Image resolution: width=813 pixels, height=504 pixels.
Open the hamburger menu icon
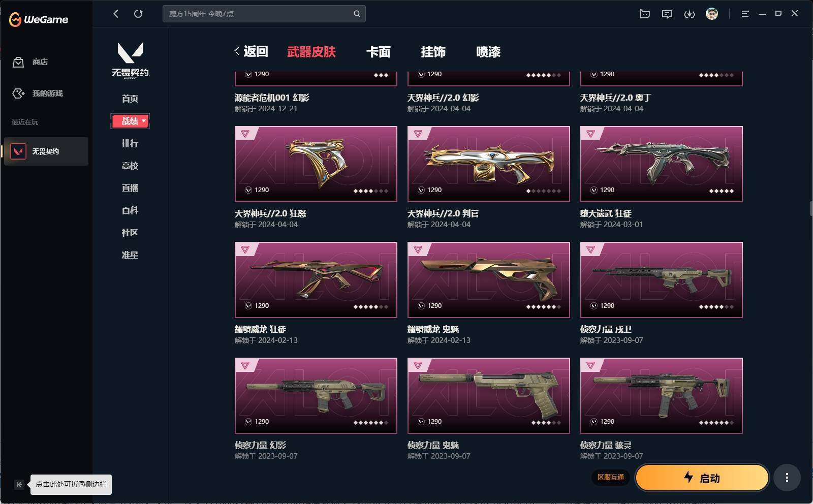tap(745, 14)
